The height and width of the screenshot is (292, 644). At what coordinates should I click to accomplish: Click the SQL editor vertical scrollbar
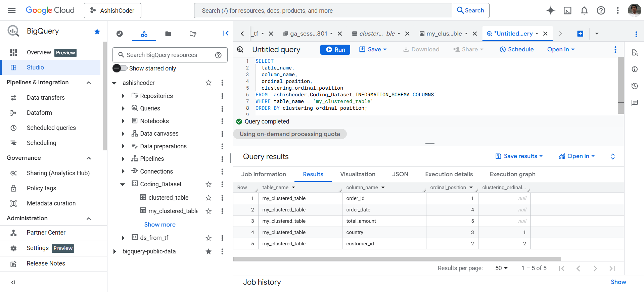pos(621,86)
